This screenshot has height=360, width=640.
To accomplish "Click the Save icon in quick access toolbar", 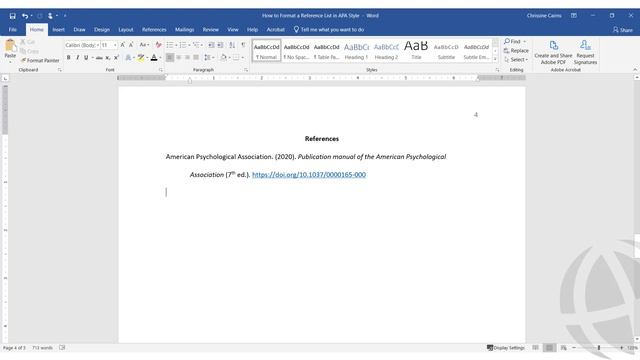I will click(13, 16).
